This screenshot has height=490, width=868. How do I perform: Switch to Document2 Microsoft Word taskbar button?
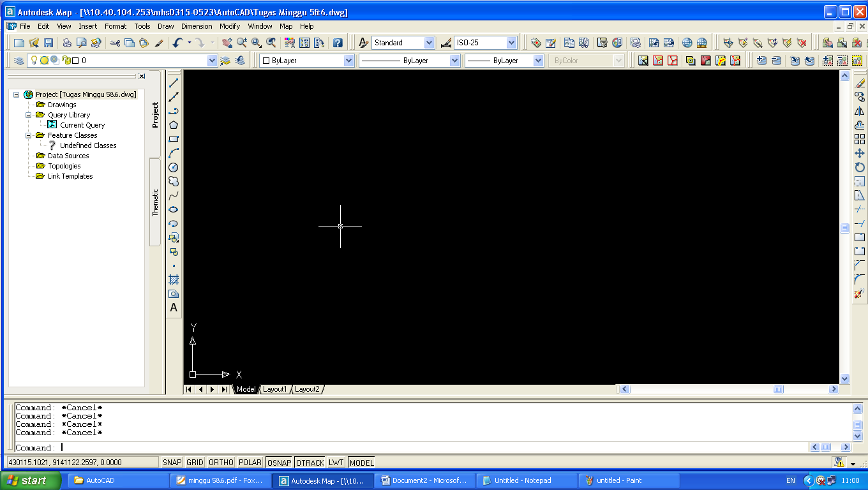coord(424,480)
